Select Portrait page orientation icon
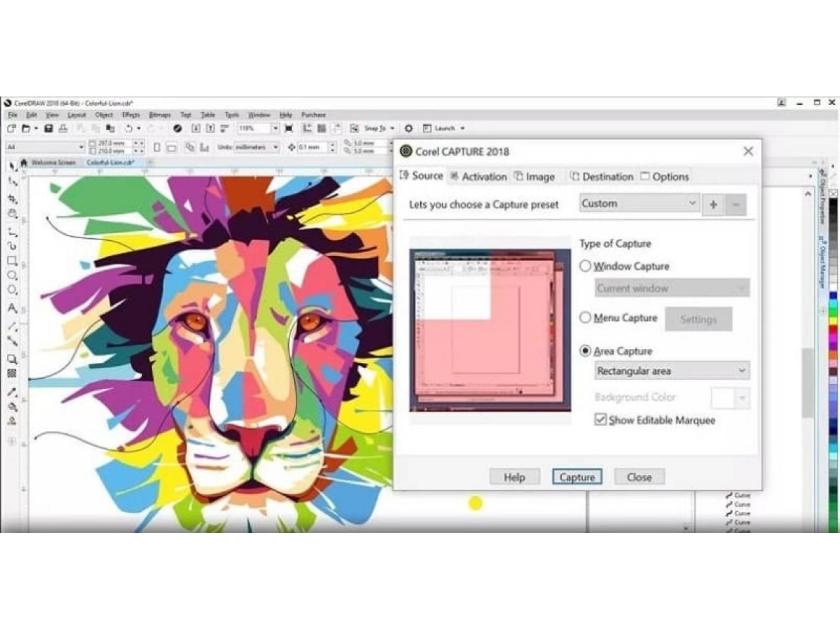Viewport: 840px width, 630px height. (157, 148)
